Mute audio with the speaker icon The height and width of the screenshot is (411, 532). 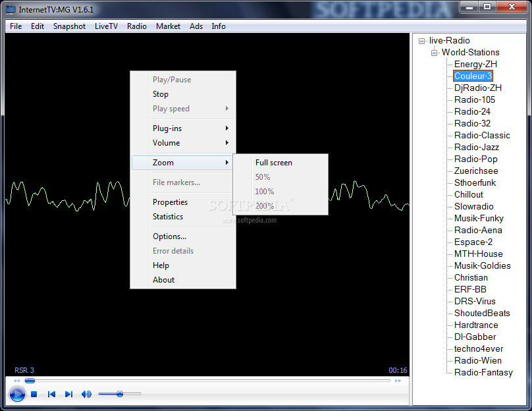tap(86, 394)
